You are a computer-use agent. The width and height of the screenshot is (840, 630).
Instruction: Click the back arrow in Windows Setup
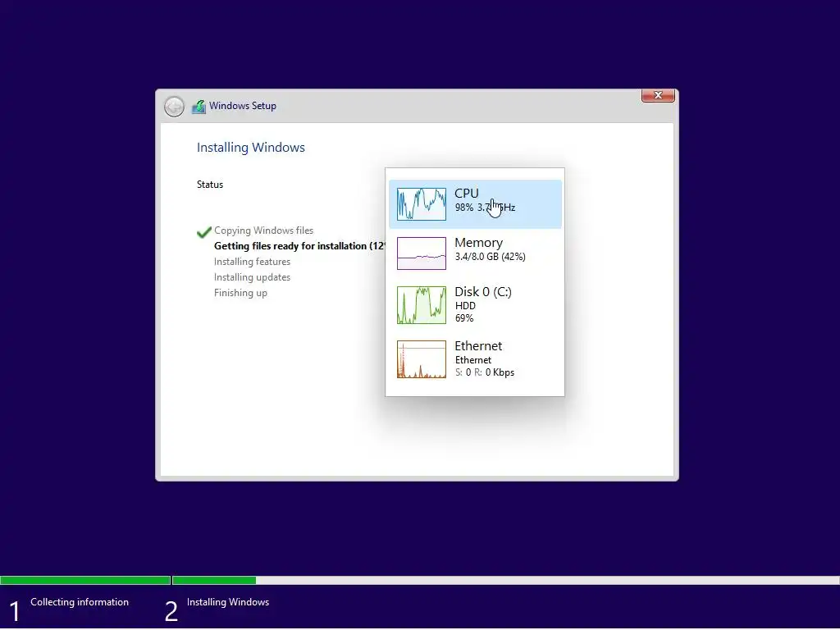[x=174, y=107]
